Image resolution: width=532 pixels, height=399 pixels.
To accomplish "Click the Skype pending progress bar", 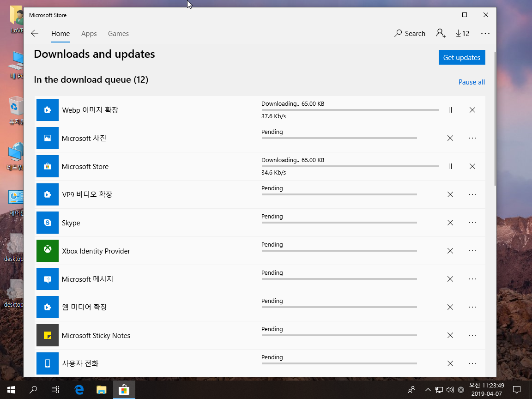I will point(339,223).
